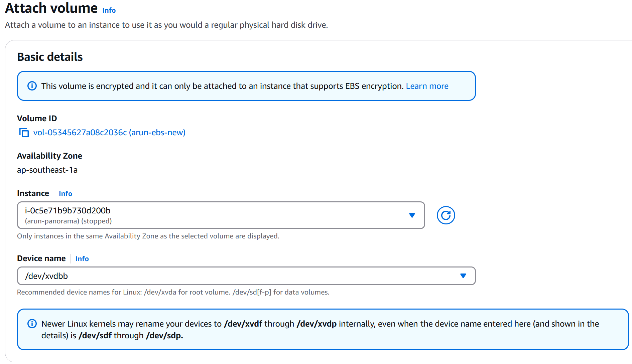Show Info for the Device name field
This screenshot has height=364, width=632.
pos(82,259)
